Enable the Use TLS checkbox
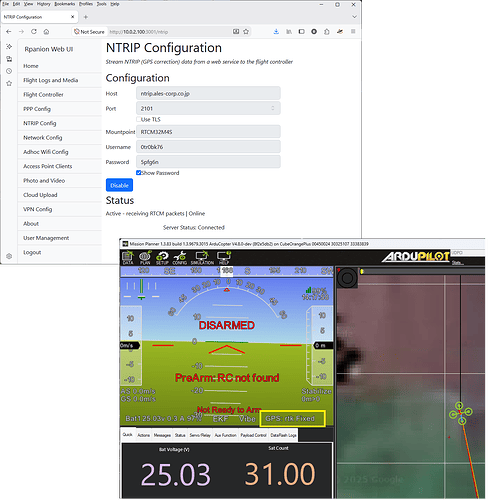The width and height of the screenshot is (488, 500). click(138, 119)
